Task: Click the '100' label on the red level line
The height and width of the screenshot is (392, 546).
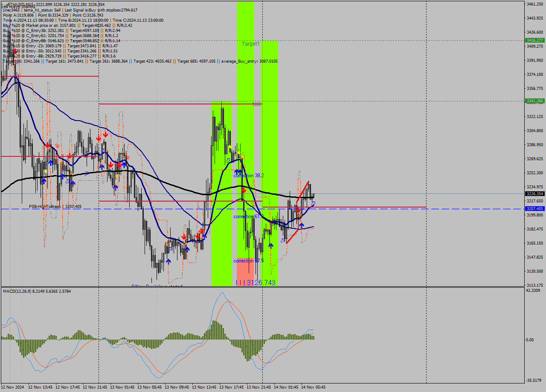Action: pos(256,104)
